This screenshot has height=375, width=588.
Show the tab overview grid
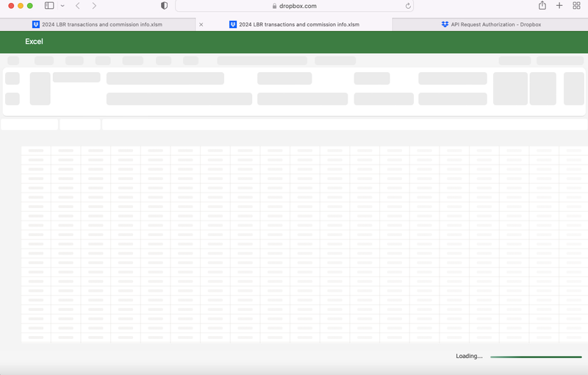(x=576, y=6)
